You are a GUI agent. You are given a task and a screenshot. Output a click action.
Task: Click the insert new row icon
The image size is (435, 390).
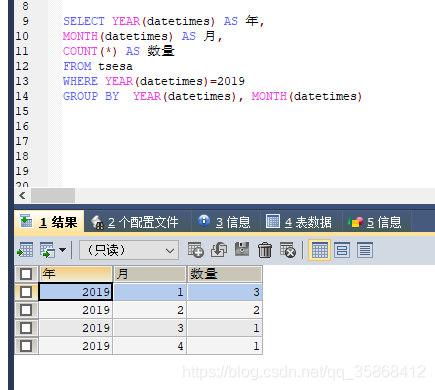[196, 250]
